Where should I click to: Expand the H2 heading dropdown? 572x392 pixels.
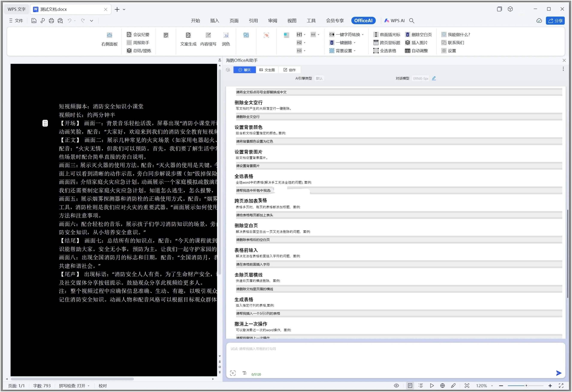tap(305, 43)
